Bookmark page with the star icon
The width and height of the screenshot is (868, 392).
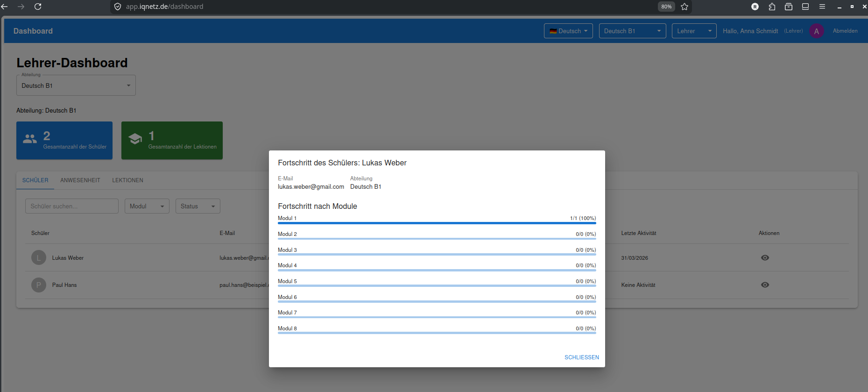[x=685, y=7]
